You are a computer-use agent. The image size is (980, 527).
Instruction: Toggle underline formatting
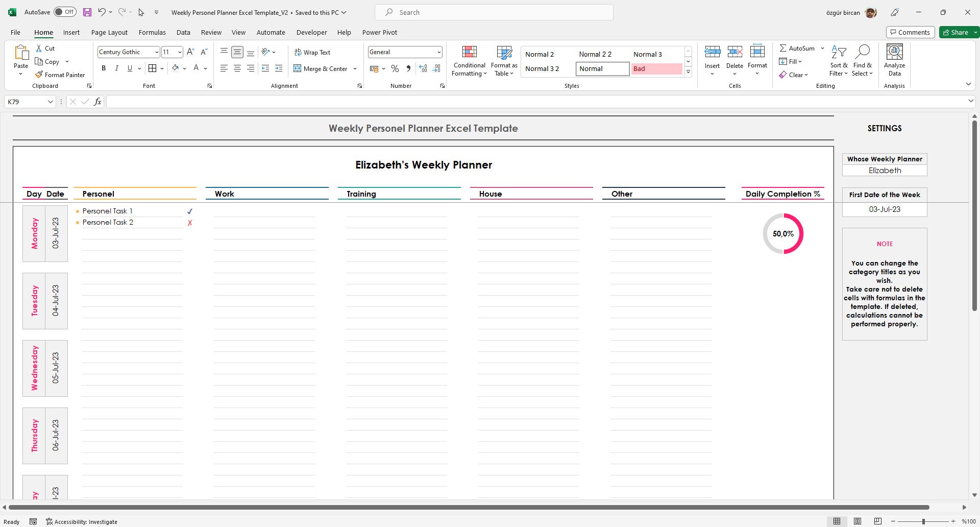coord(129,68)
